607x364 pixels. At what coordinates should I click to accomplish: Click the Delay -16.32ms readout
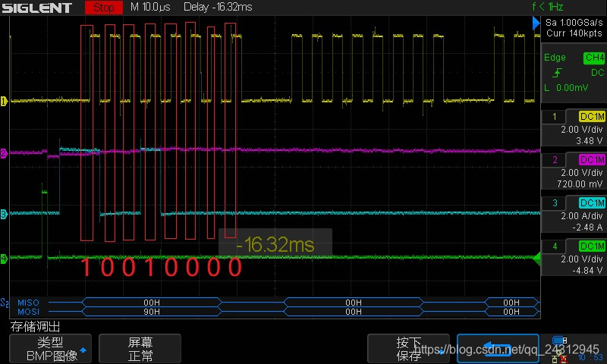(x=218, y=7)
